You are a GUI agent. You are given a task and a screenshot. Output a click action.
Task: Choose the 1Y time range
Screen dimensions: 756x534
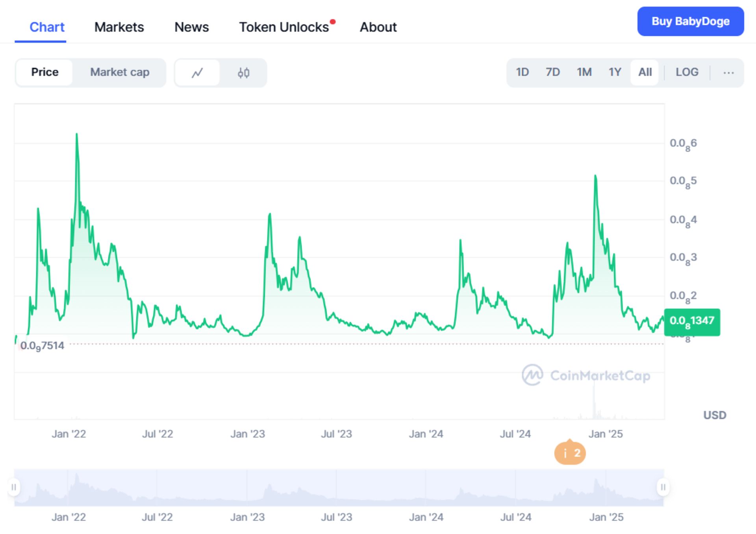pos(615,73)
